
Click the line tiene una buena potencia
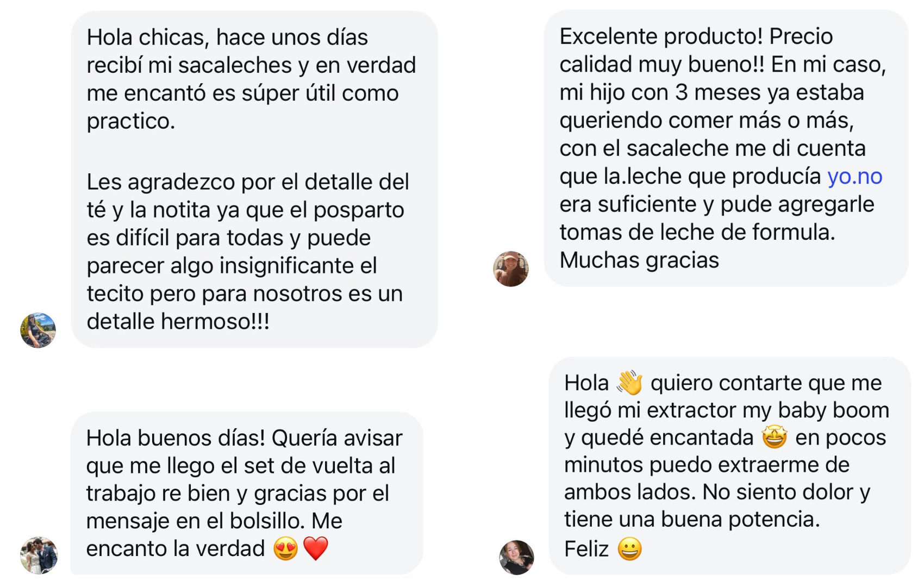pyautogui.click(x=692, y=519)
